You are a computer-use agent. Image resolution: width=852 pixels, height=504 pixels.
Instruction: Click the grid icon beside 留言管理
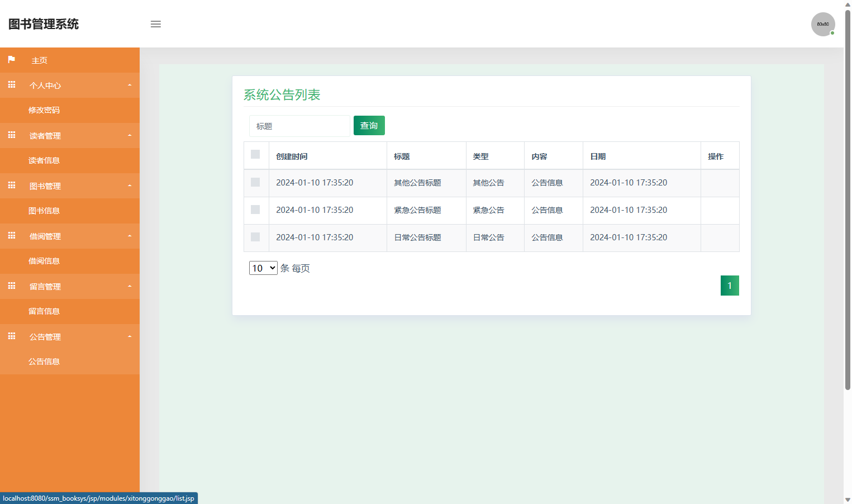tap(11, 286)
